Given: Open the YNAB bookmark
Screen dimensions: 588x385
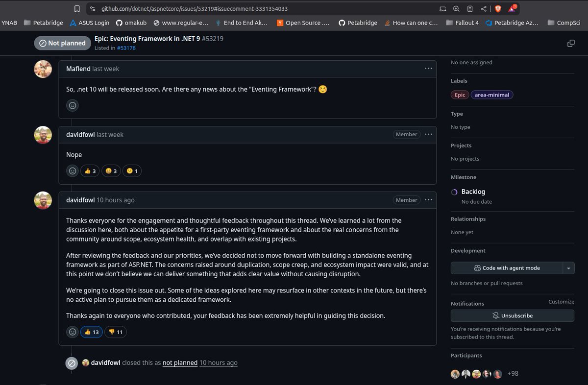Looking at the screenshot, I should [x=9, y=23].
